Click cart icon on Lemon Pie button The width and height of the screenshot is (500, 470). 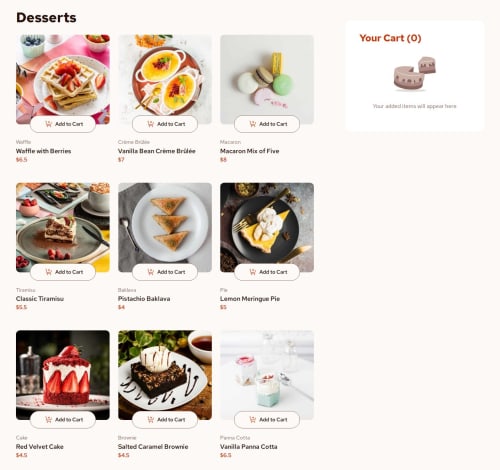coord(253,272)
